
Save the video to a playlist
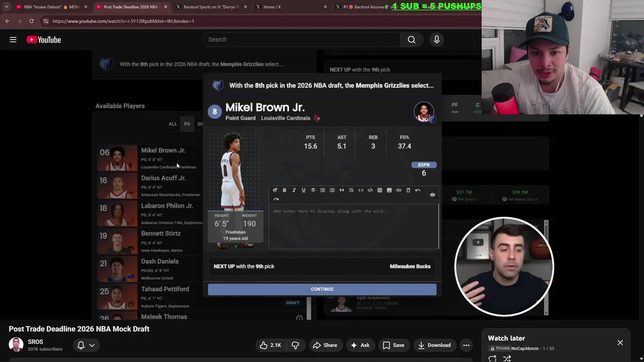393,345
